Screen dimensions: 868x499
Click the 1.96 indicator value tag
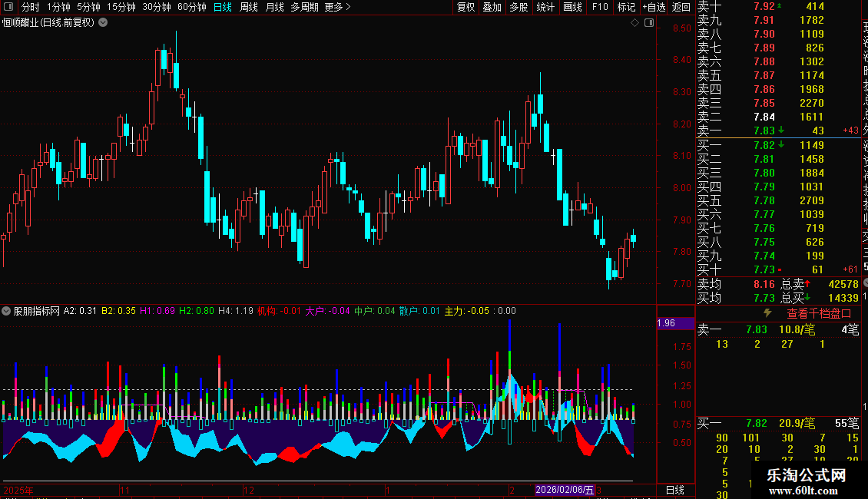[x=674, y=323]
